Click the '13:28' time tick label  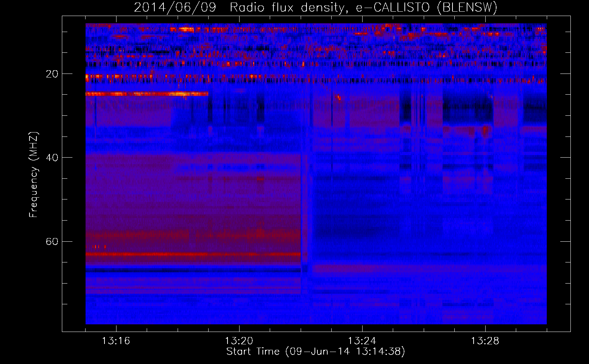[x=485, y=341]
